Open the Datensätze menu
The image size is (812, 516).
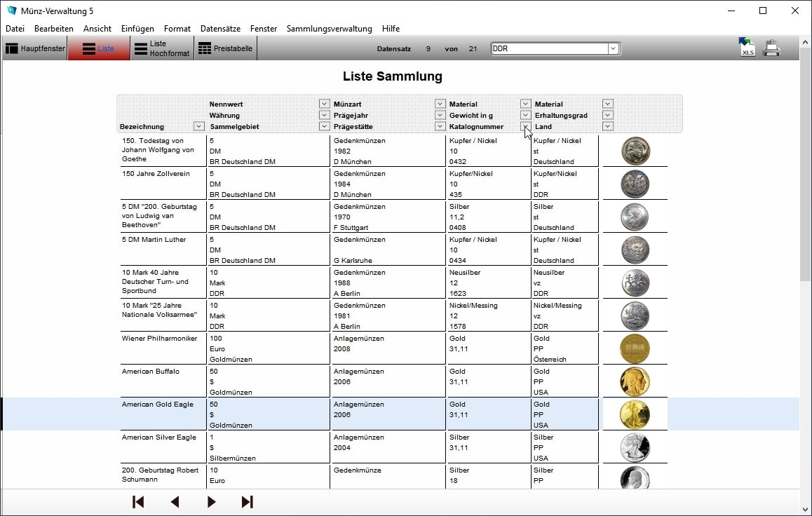pyautogui.click(x=220, y=29)
